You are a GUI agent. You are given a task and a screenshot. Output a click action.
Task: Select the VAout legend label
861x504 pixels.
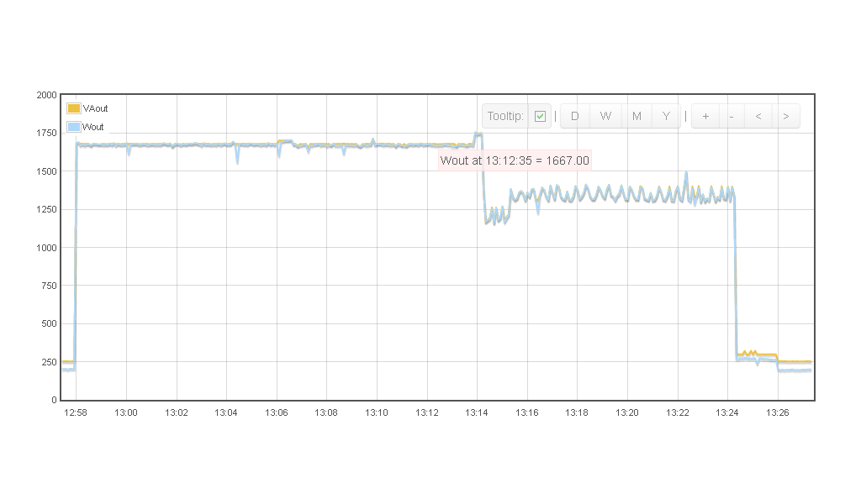[x=96, y=108]
